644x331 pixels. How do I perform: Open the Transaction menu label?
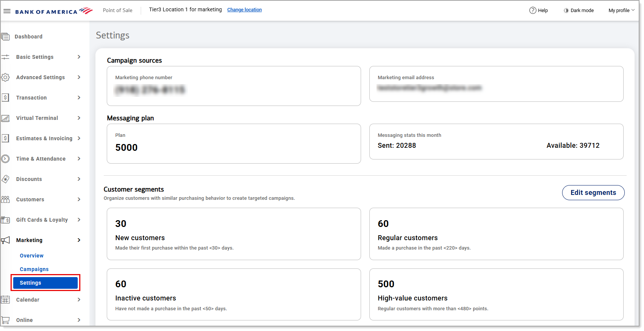pos(31,98)
